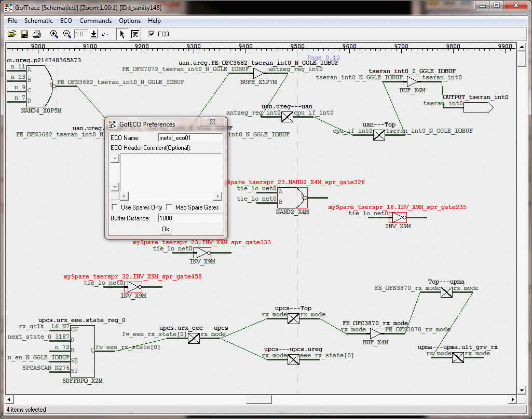Enable the Use Spares Only checkbox
The width and height of the screenshot is (532, 419).
[115, 207]
